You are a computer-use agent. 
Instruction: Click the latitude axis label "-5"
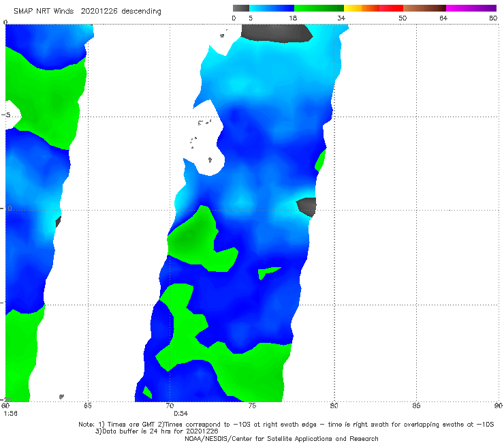click(x=5, y=114)
